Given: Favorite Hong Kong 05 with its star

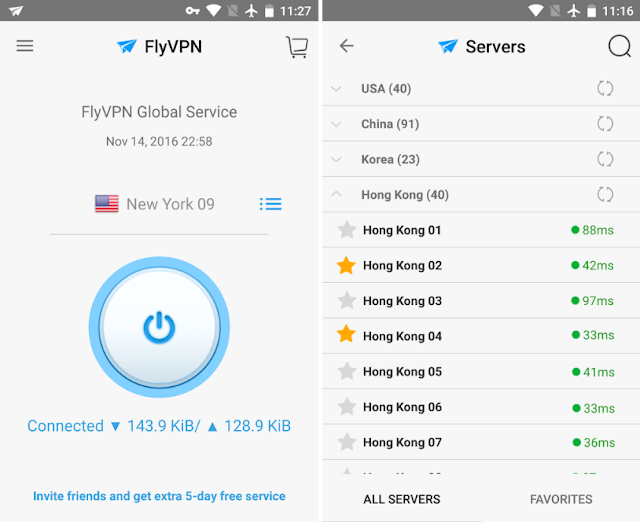Looking at the screenshot, I should [347, 371].
